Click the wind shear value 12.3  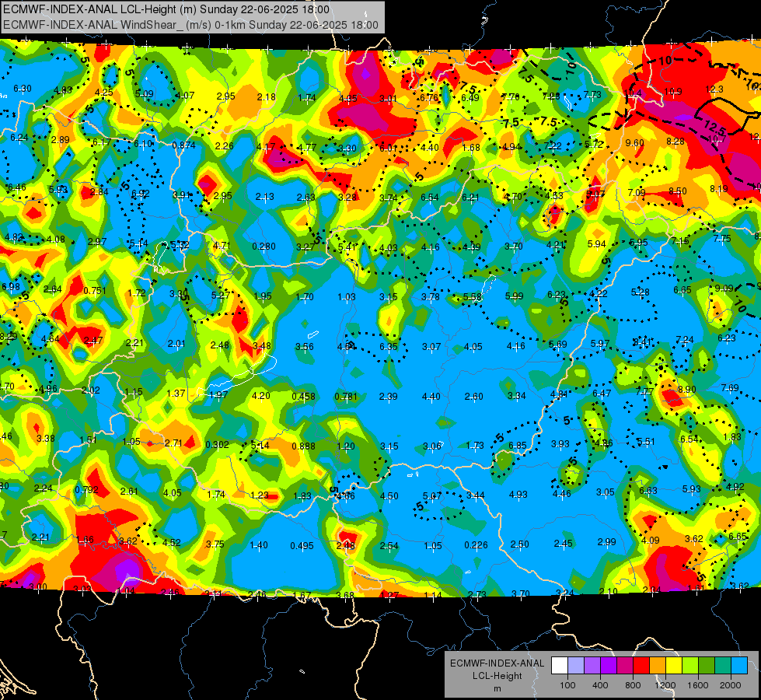(714, 89)
